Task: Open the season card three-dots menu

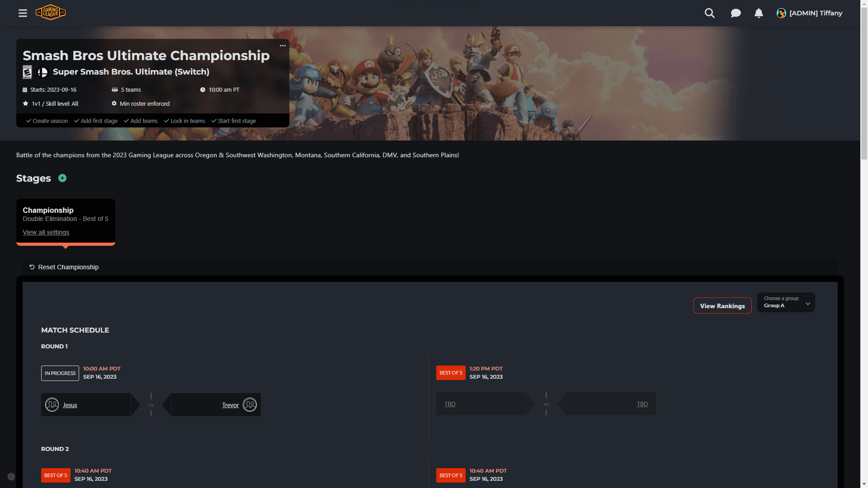Action: click(x=283, y=46)
